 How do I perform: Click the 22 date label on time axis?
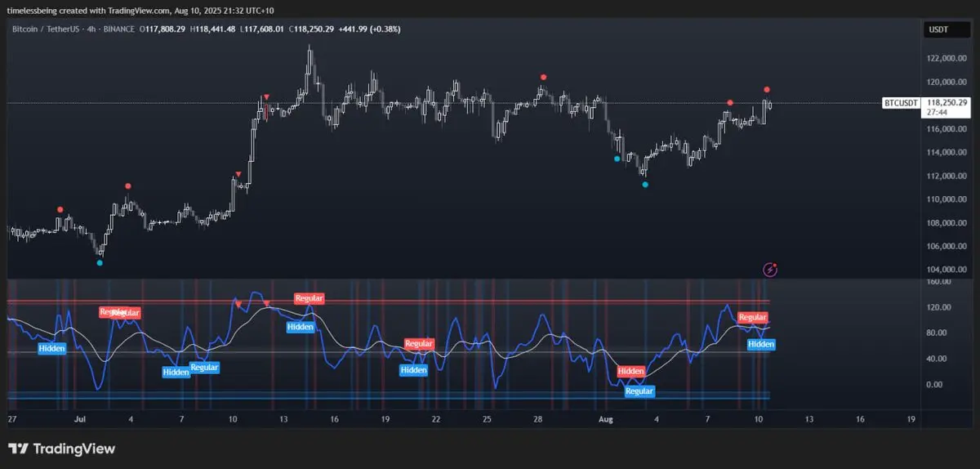[x=436, y=418]
